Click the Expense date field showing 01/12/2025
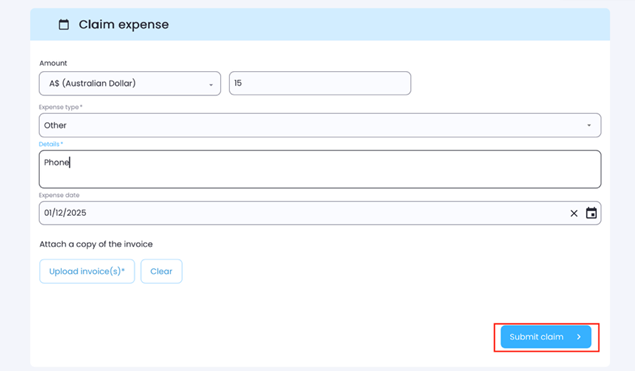Screen dimensions: 635x371 pyautogui.click(x=320, y=213)
